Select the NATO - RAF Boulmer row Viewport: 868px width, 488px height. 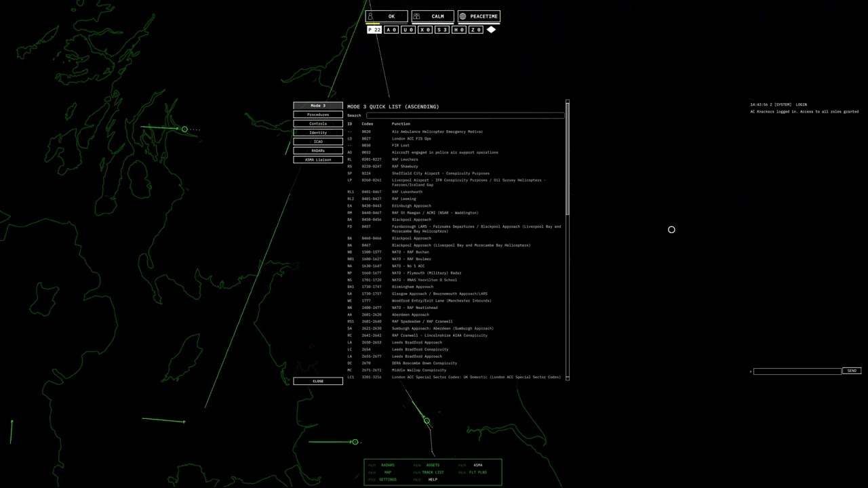tap(455, 259)
